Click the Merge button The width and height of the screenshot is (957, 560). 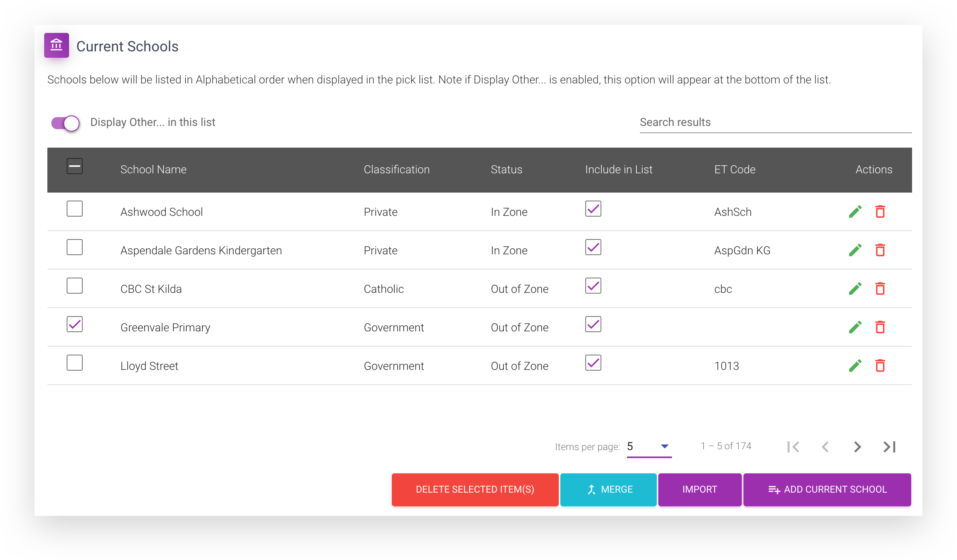(608, 489)
